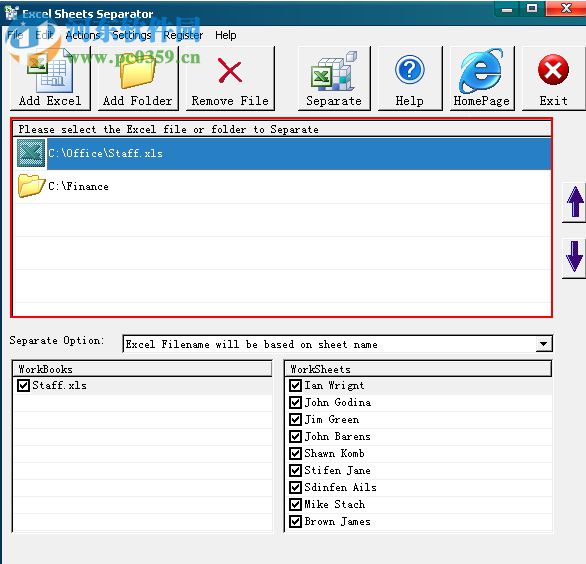Select the C:\Finance folder row
Viewport: 586px width, 564px height.
[283, 186]
